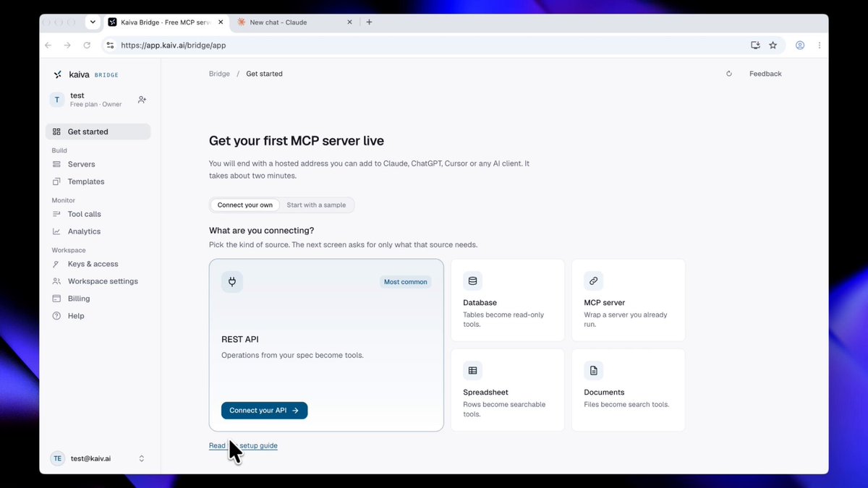Open the Chrome profile avatar icon

[800, 45]
